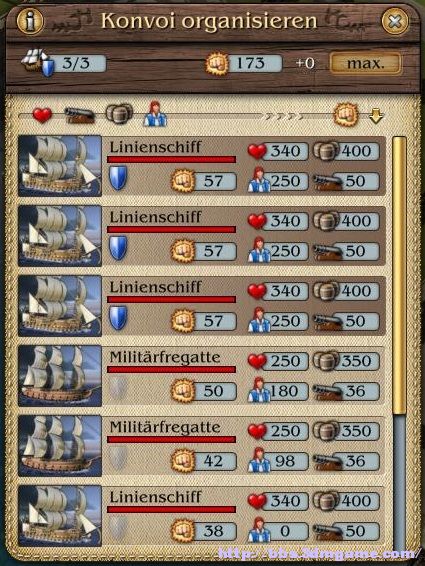Select the Linienschiff row with 0 crew
The image size is (425, 566).
[x=202, y=516]
